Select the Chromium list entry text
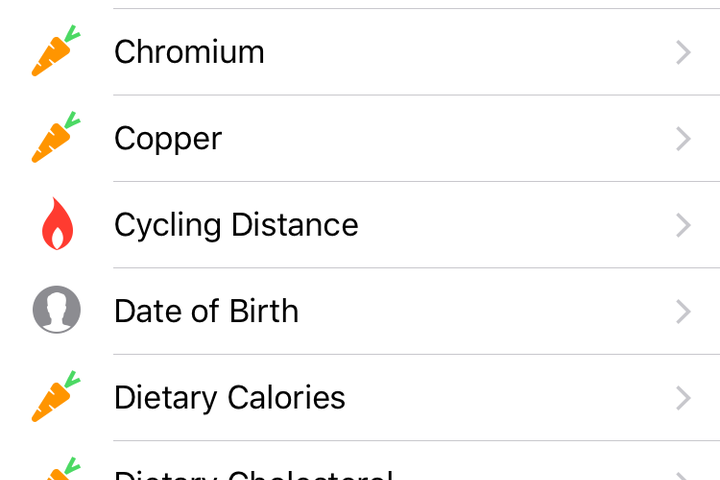Screen dimensions: 720x480 189,52
